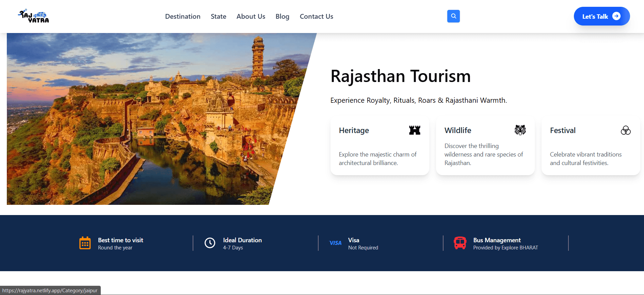Navigate to Contact Us

[316, 16]
